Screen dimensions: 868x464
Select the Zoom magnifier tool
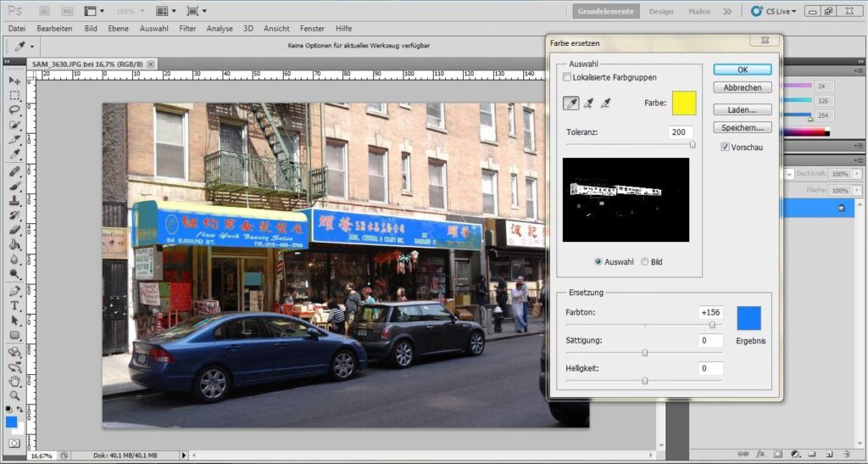[14, 395]
